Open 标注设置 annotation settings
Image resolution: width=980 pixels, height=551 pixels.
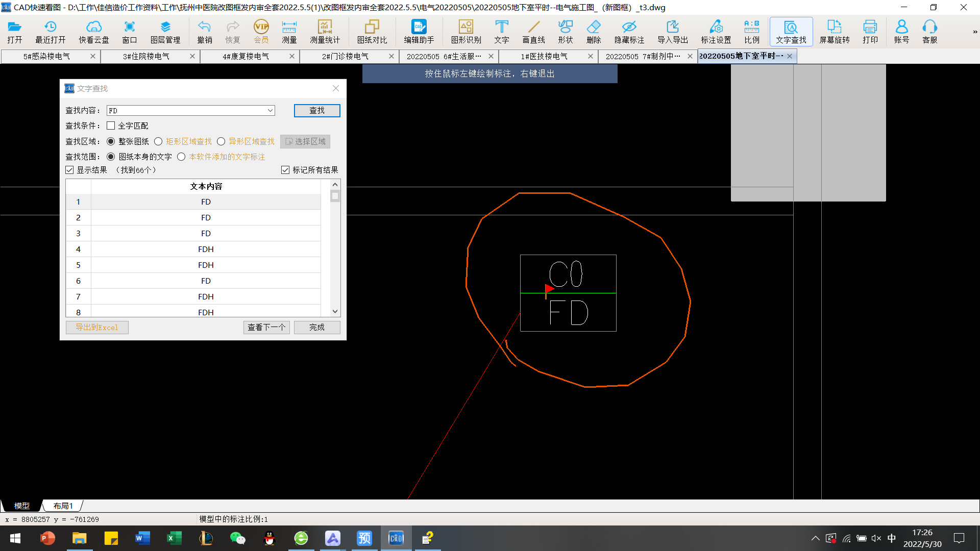coord(716,32)
